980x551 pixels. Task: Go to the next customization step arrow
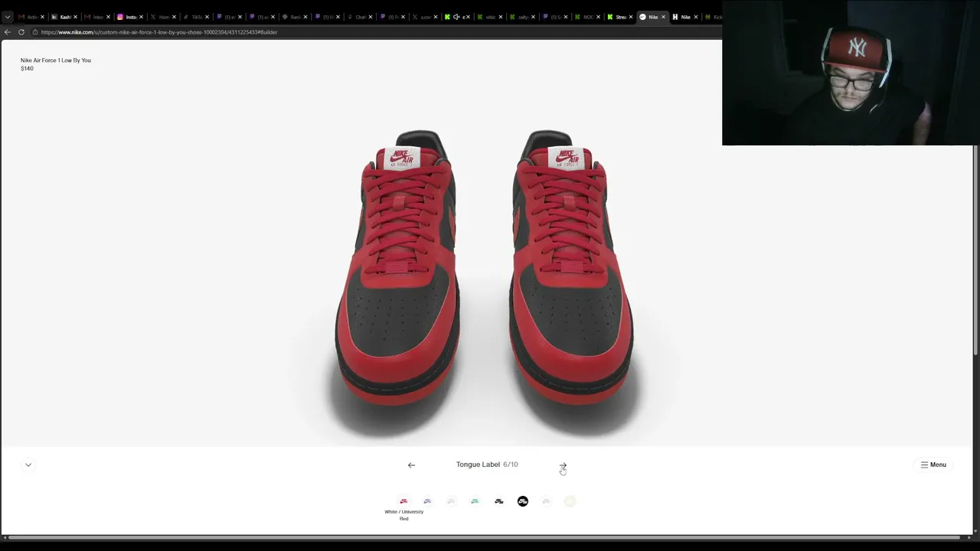click(563, 465)
